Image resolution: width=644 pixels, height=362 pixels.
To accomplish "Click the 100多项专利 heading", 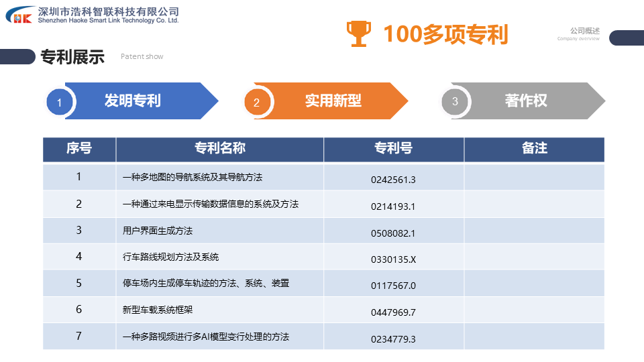I will tap(445, 34).
